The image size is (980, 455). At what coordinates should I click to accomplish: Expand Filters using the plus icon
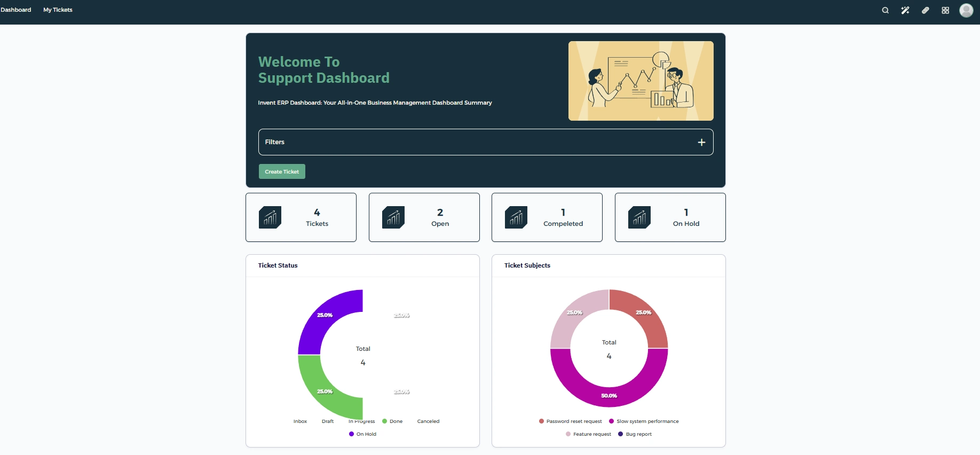click(x=701, y=142)
